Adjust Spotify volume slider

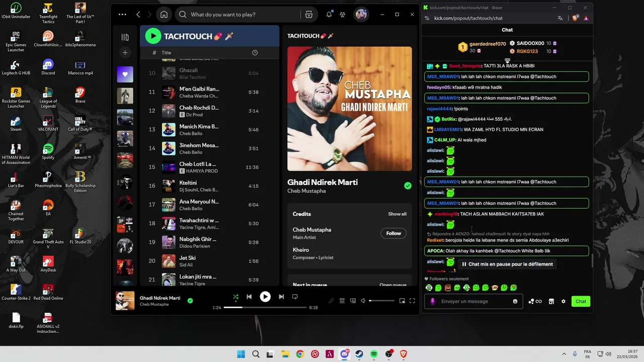(382, 301)
